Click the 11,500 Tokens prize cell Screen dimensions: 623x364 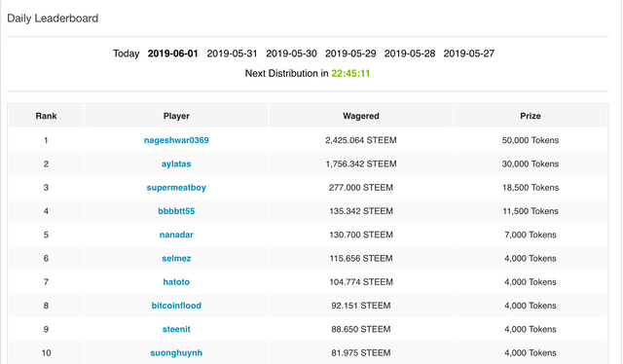coord(531,211)
